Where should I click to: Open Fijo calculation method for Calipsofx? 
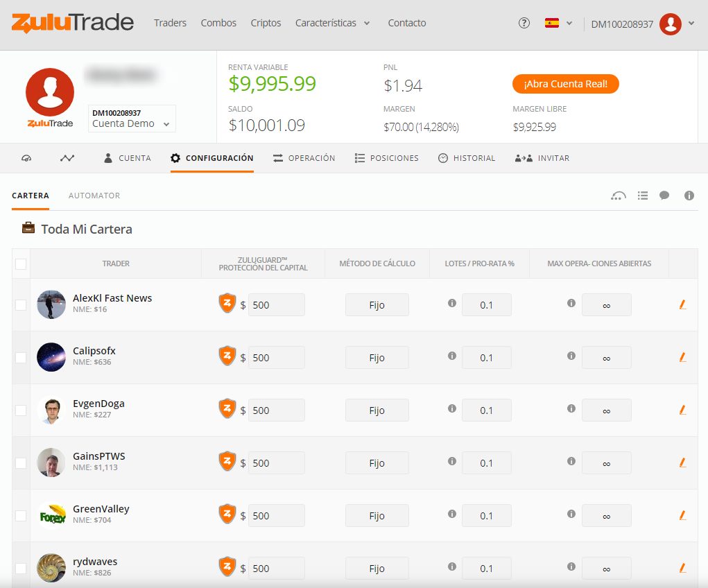click(x=377, y=358)
